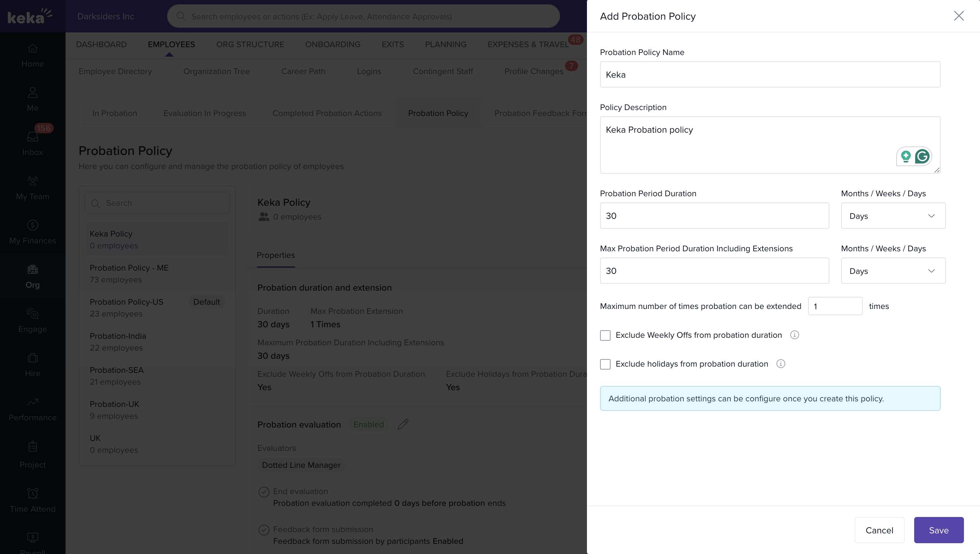980x554 pixels.
Task: Close the Add Probation Policy panel
Action: (x=959, y=16)
